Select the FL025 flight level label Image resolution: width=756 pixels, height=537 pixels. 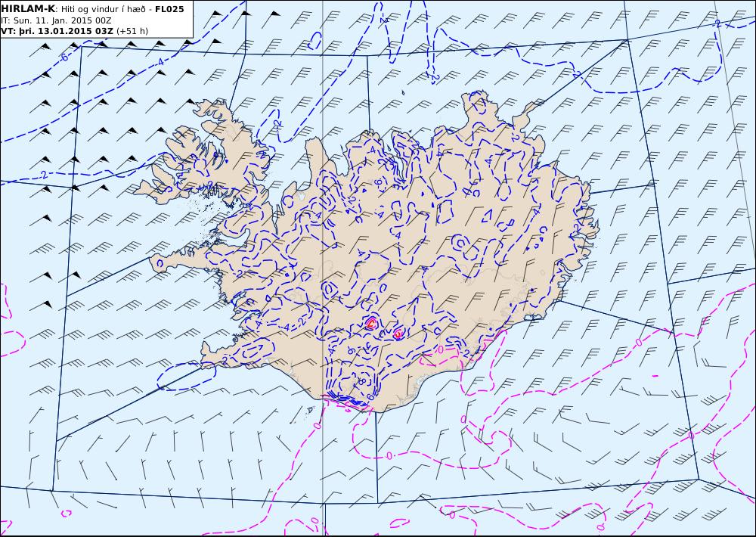click(x=169, y=9)
